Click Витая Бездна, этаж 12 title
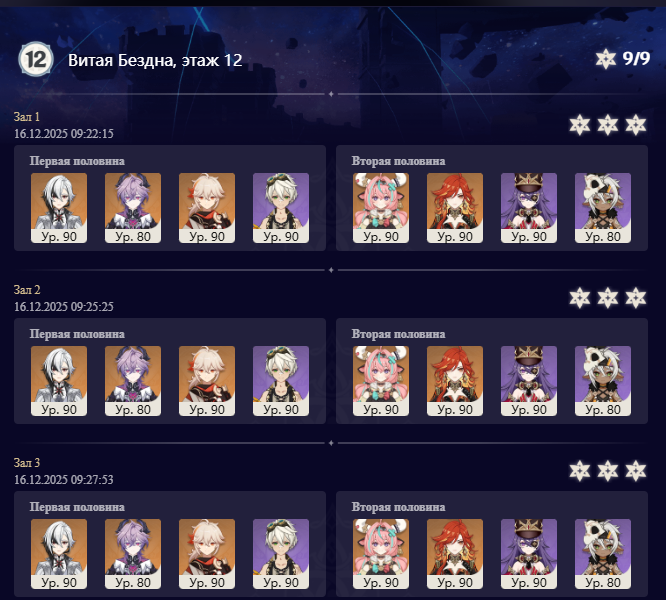This screenshot has height=600, width=666. [x=155, y=60]
